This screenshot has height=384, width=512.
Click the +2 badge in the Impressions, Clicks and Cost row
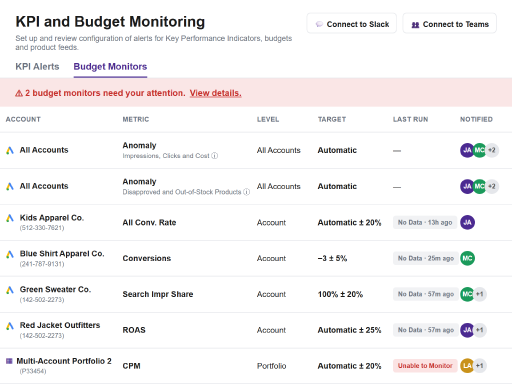[x=492, y=150]
